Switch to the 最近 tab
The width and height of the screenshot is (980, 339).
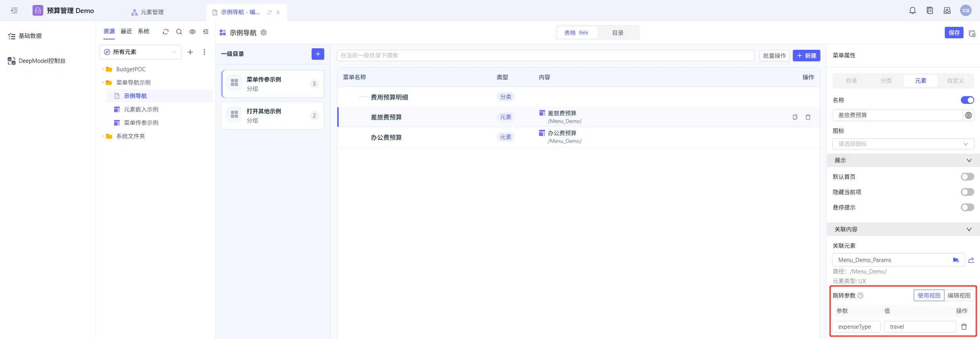click(x=126, y=31)
